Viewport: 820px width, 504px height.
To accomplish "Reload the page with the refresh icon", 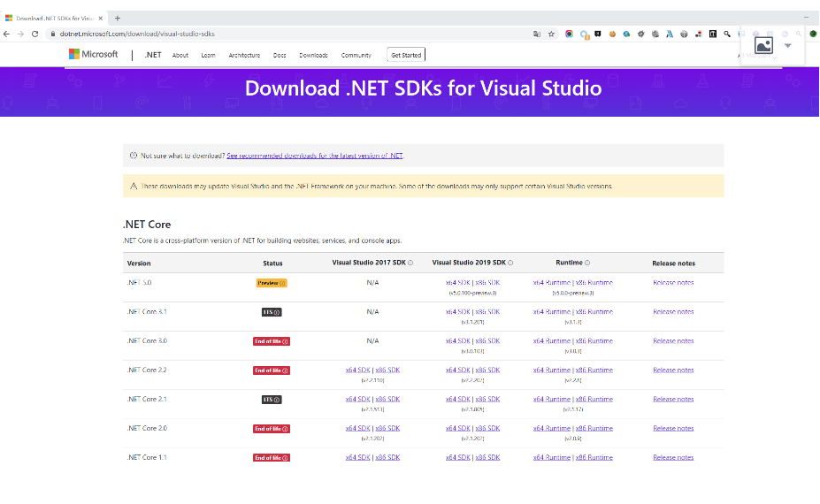I will point(35,34).
